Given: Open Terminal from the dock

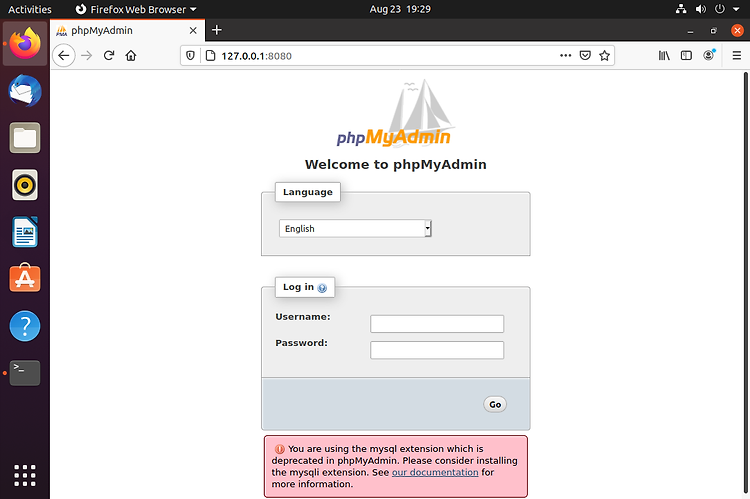Looking at the screenshot, I should (x=25, y=373).
